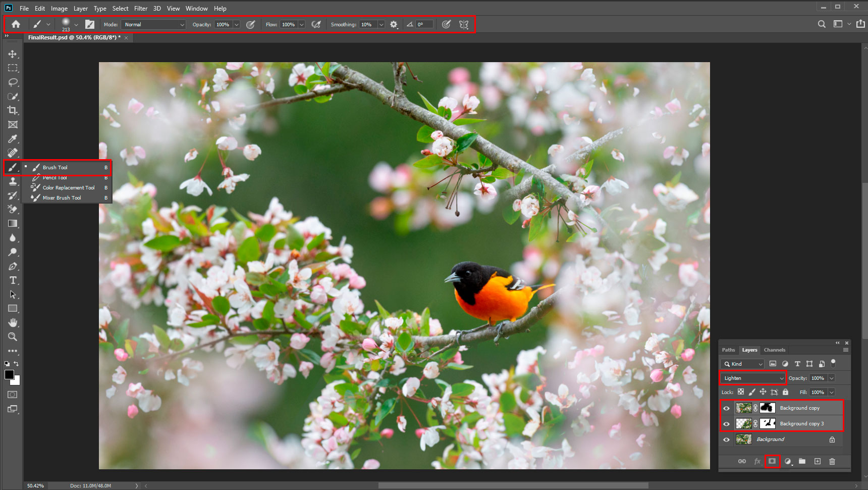Select the Hand tool
This screenshot has height=490, width=868.
13,322
